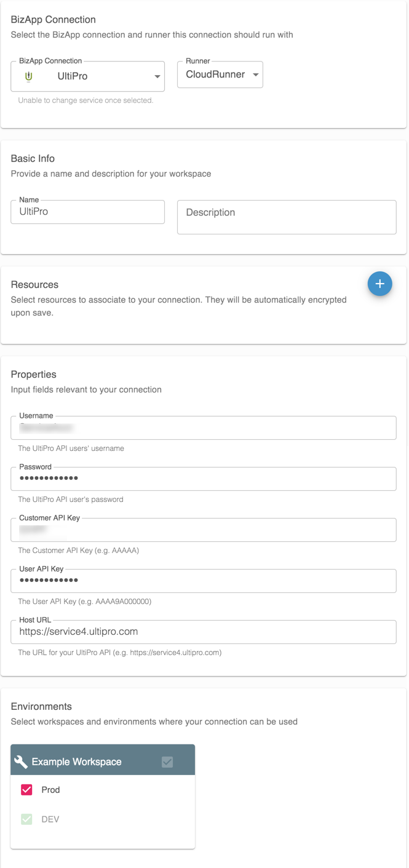Focus the Username input field
The width and height of the screenshot is (409, 868).
coord(203,428)
